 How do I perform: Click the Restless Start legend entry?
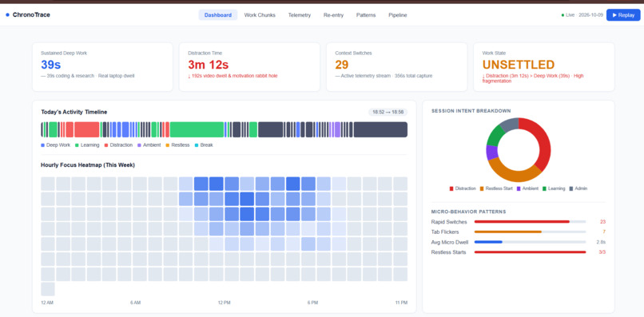[495, 188]
